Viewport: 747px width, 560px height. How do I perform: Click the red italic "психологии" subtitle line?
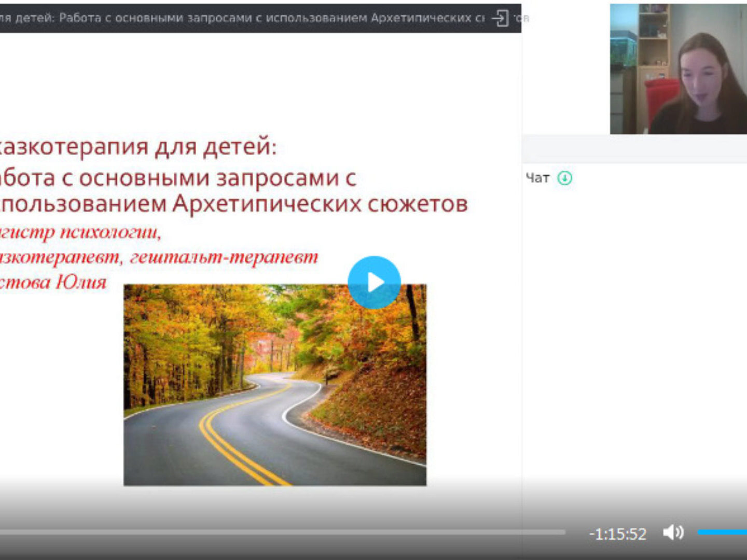(x=80, y=232)
